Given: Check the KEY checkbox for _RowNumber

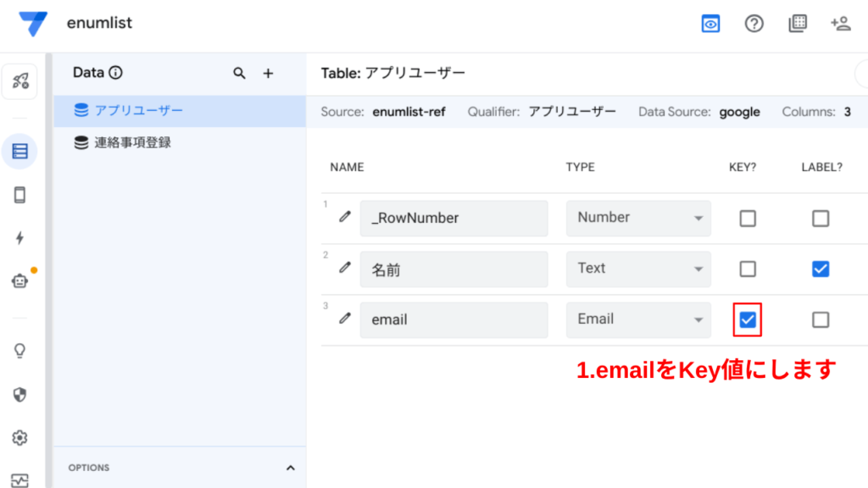Looking at the screenshot, I should (x=748, y=219).
